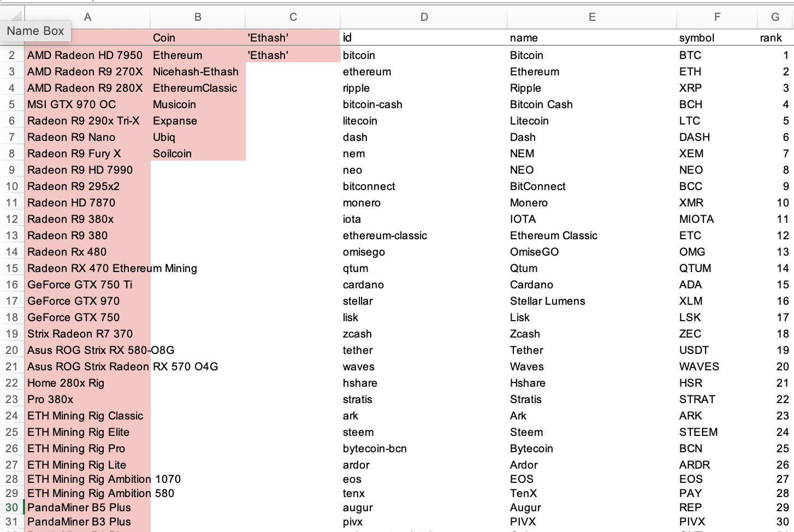The image size is (794, 532).
Task: Select name cell 'Ethereum Classic'
Action: pos(592,235)
